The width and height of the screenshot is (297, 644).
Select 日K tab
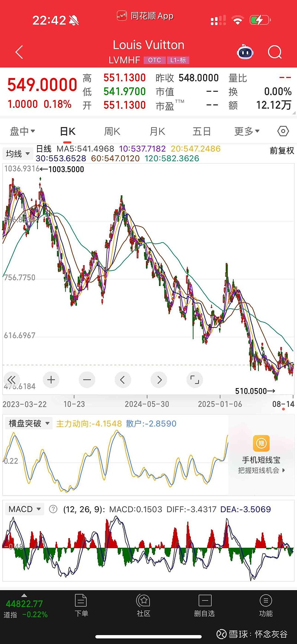68,131
